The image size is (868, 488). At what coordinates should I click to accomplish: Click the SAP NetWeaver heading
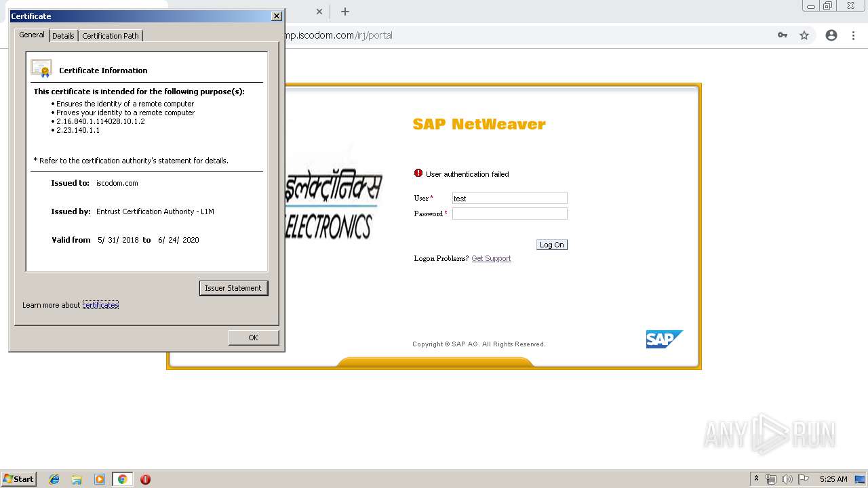tap(479, 124)
